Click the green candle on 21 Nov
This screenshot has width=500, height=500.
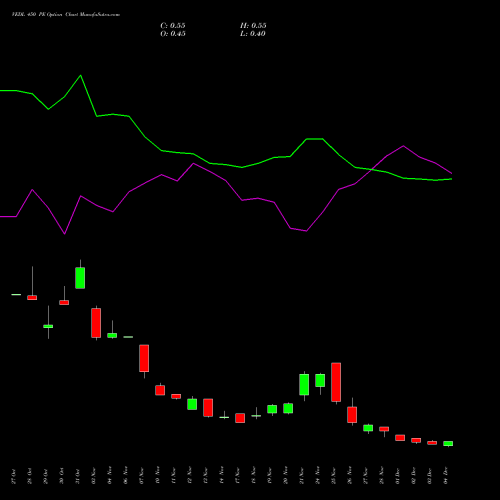coord(304,384)
